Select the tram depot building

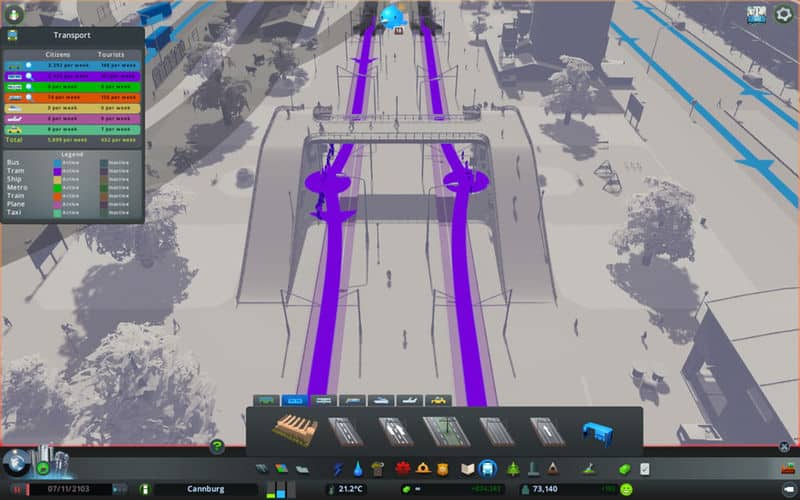pyautogui.click(x=295, y=431)
